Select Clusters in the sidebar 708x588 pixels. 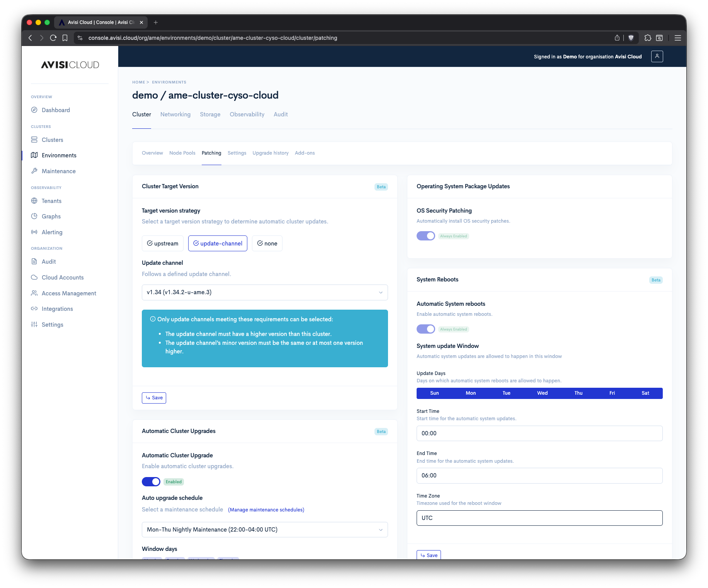pos(53,140)
